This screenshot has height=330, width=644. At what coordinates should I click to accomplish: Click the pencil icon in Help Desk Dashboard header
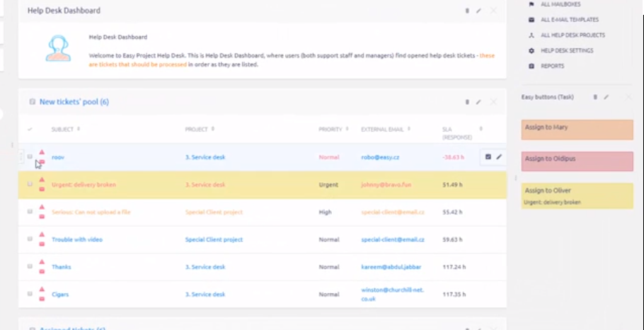pos(478,11)
